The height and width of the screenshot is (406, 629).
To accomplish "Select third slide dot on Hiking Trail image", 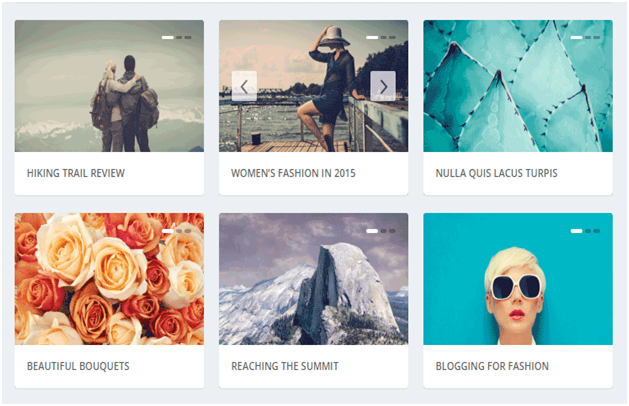I will 188,37.
